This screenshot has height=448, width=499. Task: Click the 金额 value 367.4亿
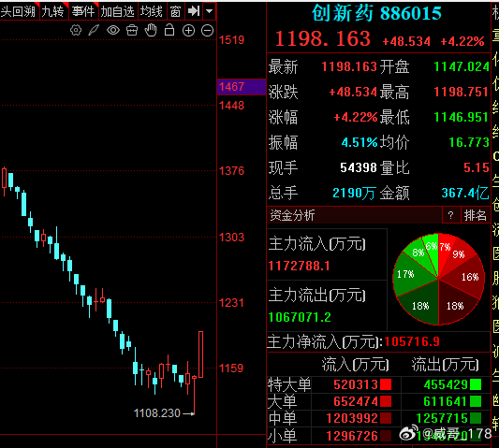point(465,193)
